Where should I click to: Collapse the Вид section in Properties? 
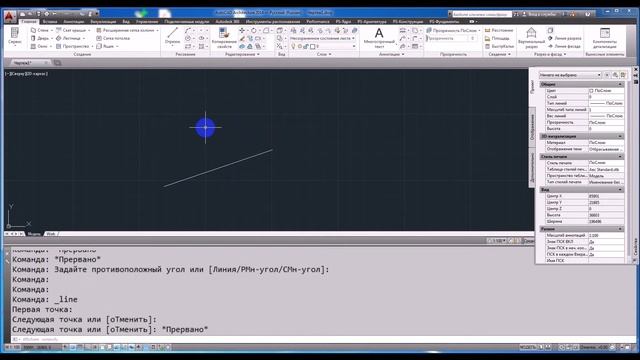pyautogui.click(x=620, y=189)
